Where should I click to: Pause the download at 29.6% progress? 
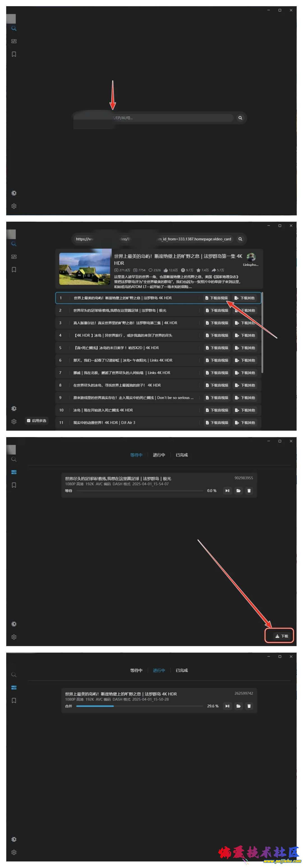[227, 706]
